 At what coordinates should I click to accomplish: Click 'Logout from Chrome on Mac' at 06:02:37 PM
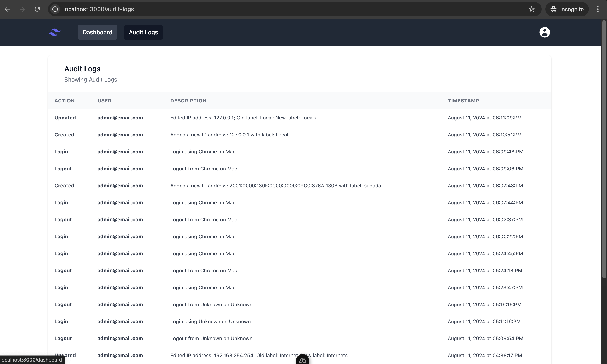(204, 219)
